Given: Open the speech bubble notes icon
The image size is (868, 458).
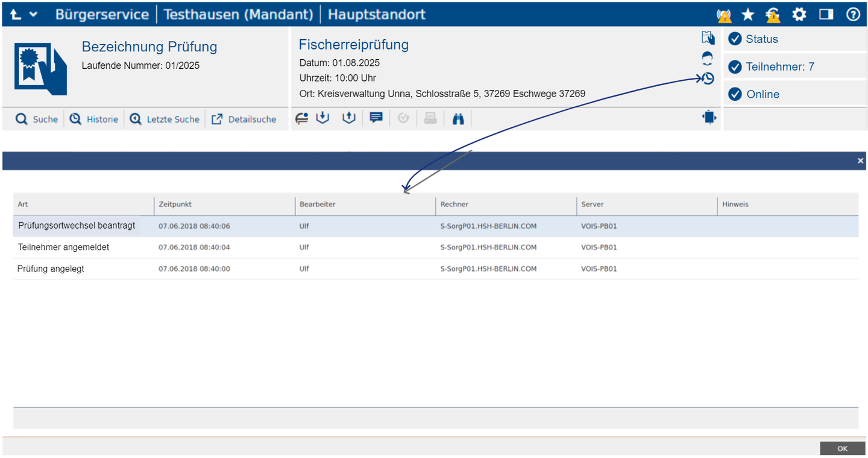Looking at the screenshot, I should pos(376,118).
